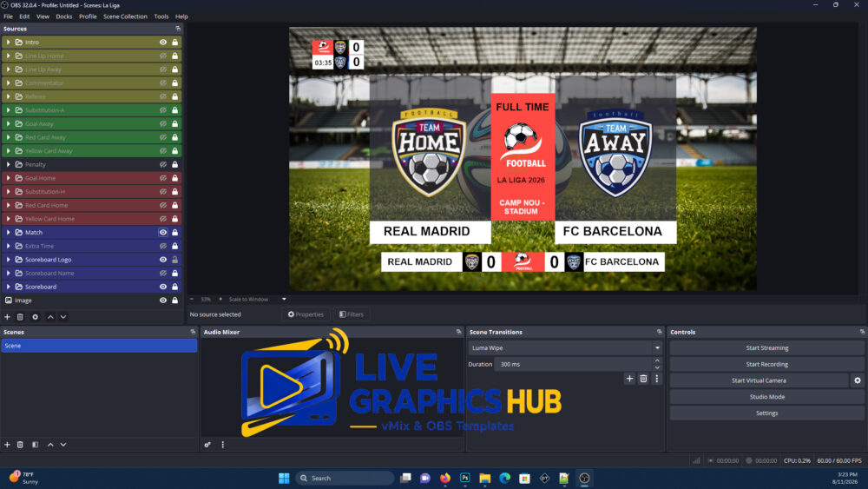
Task: Pop out the Scenes dock
Action: click(x=193, y=332)
